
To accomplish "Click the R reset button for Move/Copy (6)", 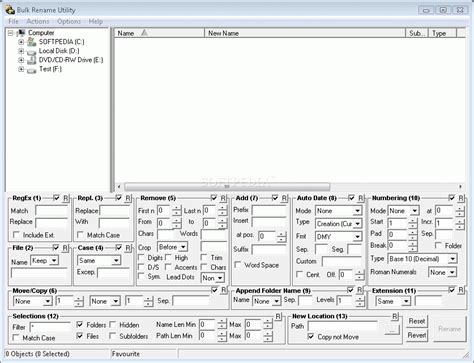I will tap(224, 290).
